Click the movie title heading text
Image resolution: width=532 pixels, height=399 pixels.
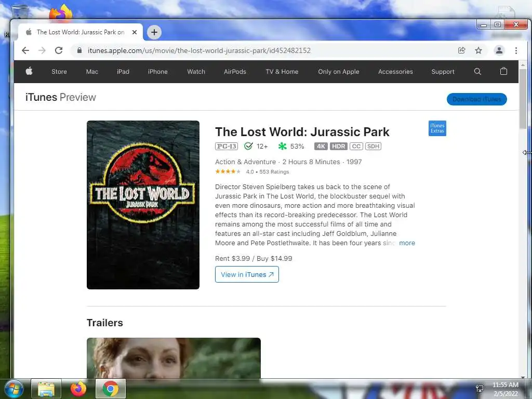point(302,131)
